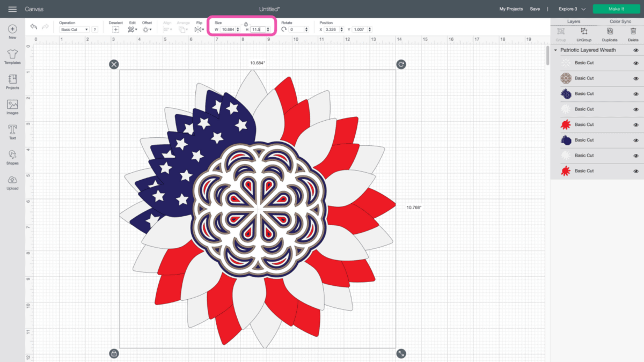Redo the last action
This screenshot has width=644, height=362.
(x=46, y=27)
